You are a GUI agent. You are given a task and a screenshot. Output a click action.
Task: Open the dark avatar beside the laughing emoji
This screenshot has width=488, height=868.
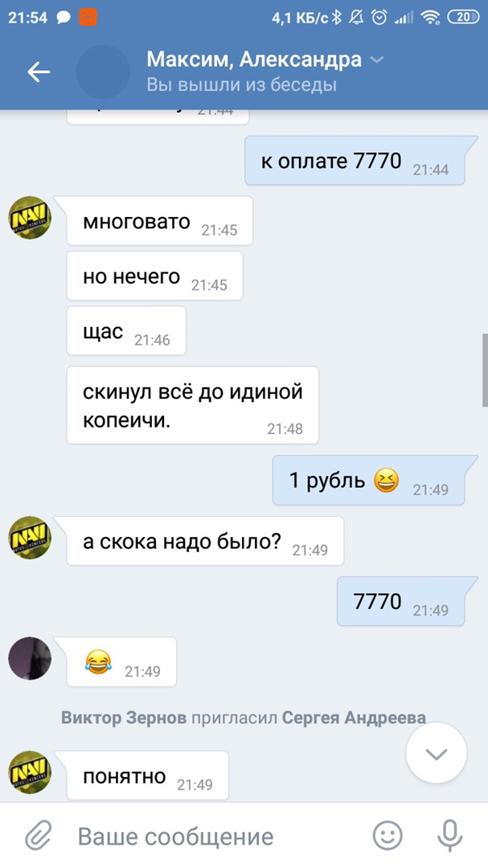[30, 659]
